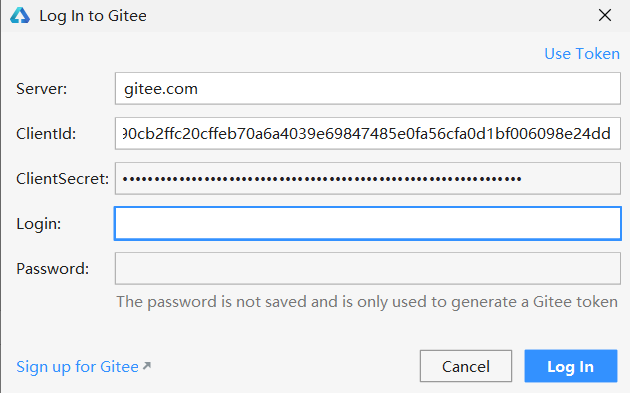Click the Log In to Gitee title text

pos(93,16)
